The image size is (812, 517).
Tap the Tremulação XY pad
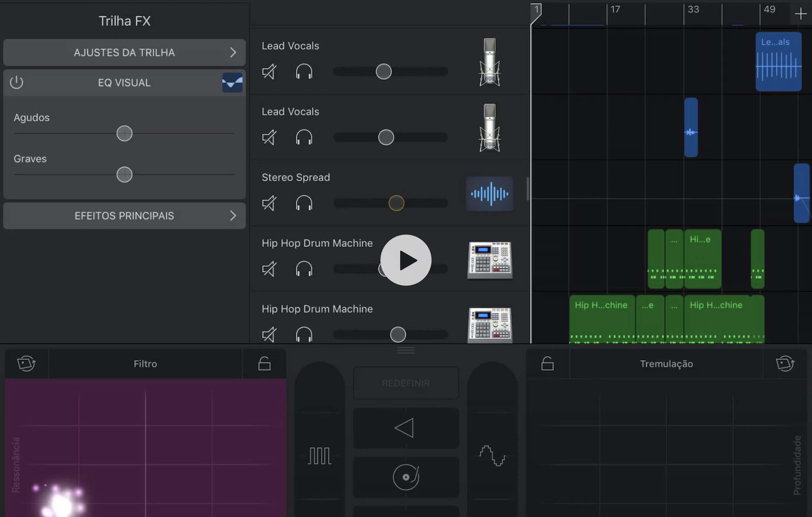pos(666,448)
